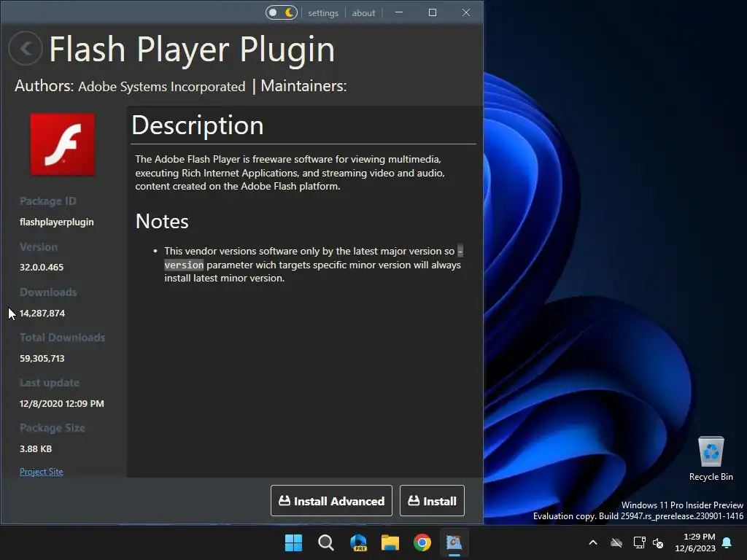This screenshot has width=747, height=560.
Task: Go back using the circular back arrow
Action: 26,48
